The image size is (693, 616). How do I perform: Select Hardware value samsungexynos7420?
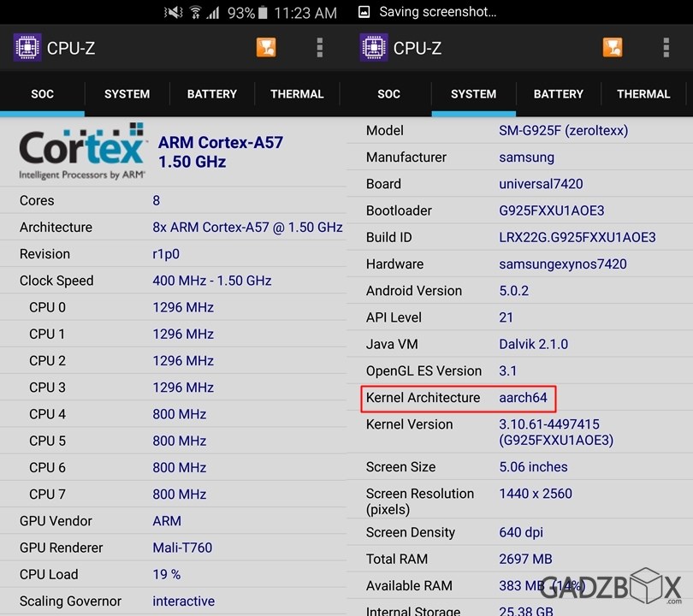[563, 264]
